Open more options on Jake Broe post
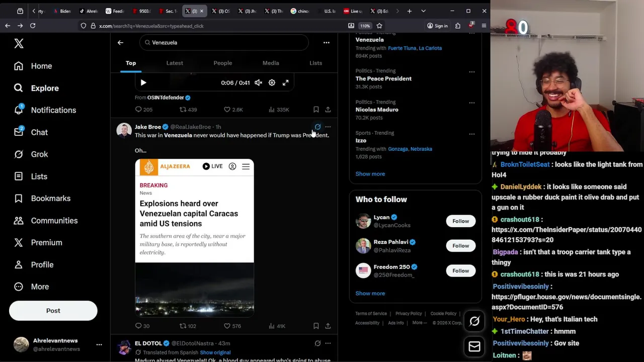Image resolution: width=644 pixels, height=362 pixels. coord(328,127)
